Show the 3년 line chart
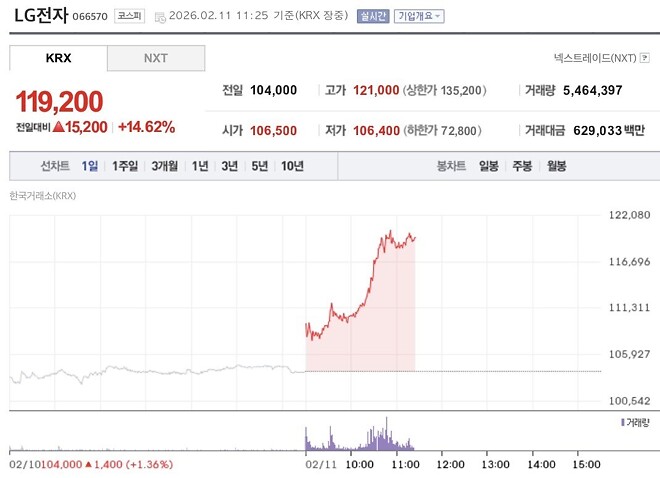The image size is (660, 478). pyautogui.click(x=230, y=166)
